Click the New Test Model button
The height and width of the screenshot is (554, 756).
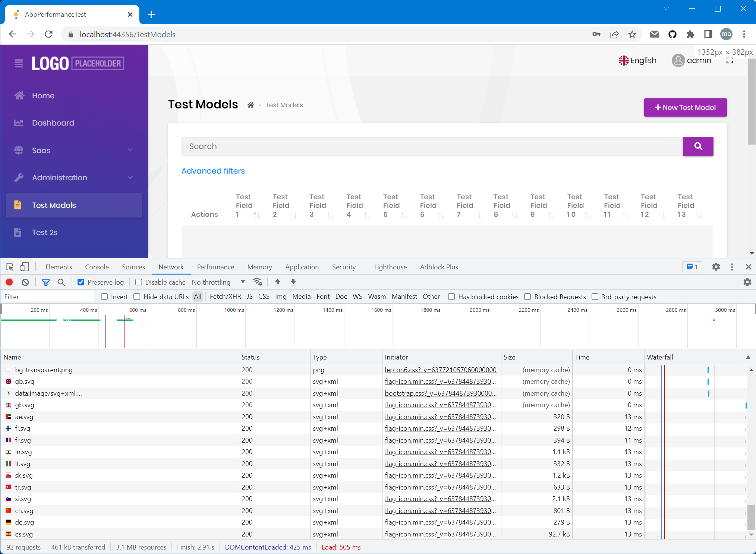685,108
